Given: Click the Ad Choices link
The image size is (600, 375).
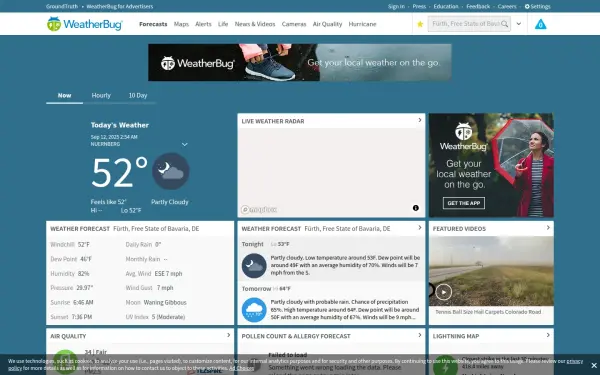Looking at the screenshot, I should tap(241, 368).
